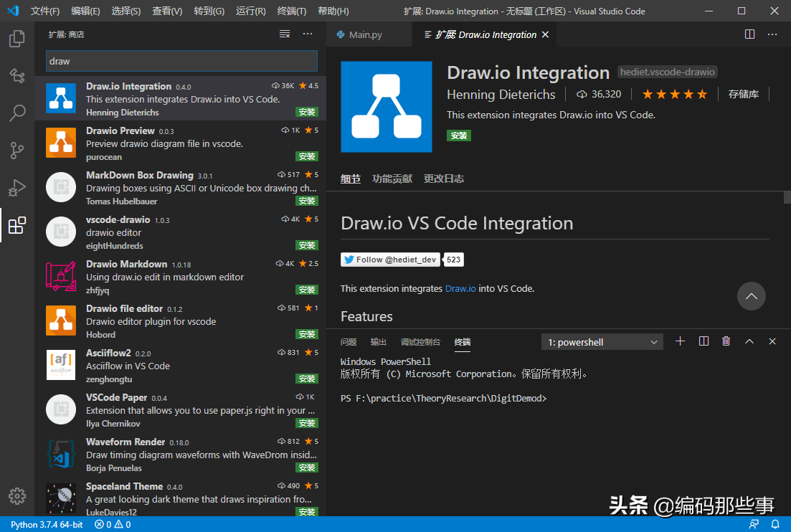Open the Draw.io hyperlink in description
This screenshot has width=791, height=532.
(x=460, y=288)
